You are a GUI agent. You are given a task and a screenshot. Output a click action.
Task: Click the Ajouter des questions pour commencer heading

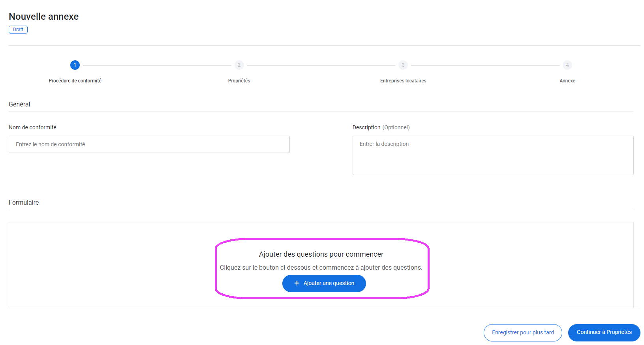pos(321,254)
